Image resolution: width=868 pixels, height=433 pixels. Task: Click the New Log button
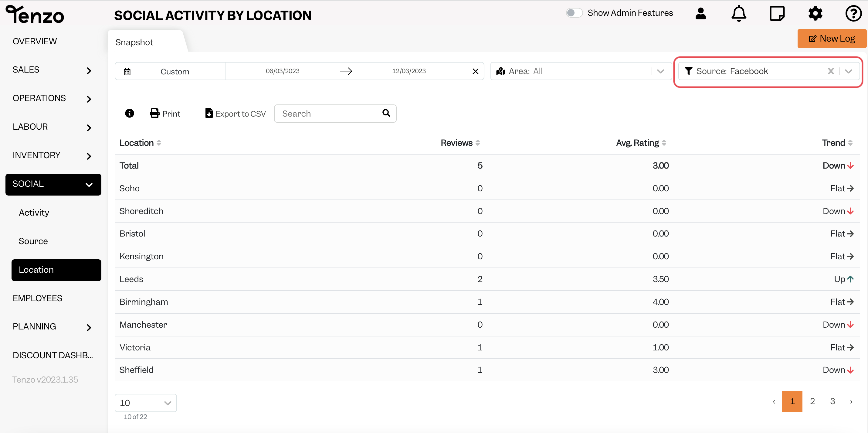point(832,39)
